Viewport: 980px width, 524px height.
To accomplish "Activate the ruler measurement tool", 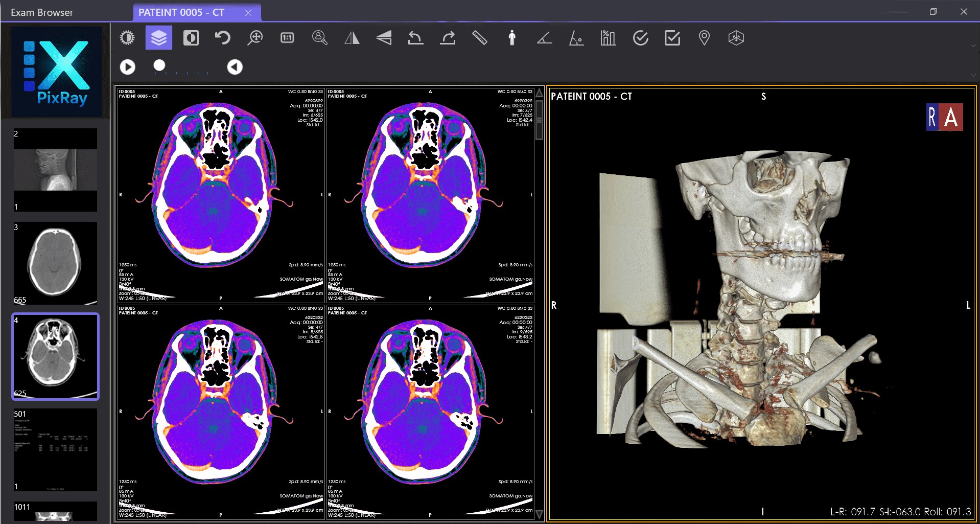I will [480, 37].
